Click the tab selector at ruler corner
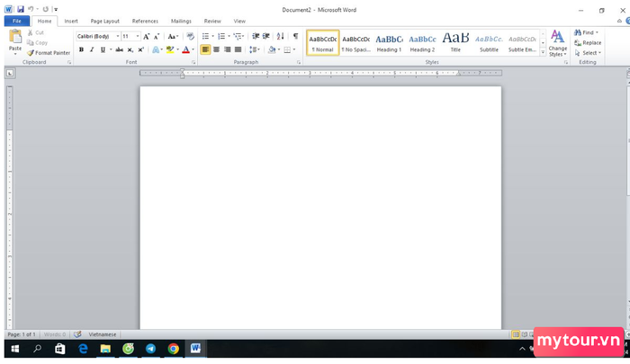This screenshot has width=630, height=364. pyautogui.click(x=10, y=73)
